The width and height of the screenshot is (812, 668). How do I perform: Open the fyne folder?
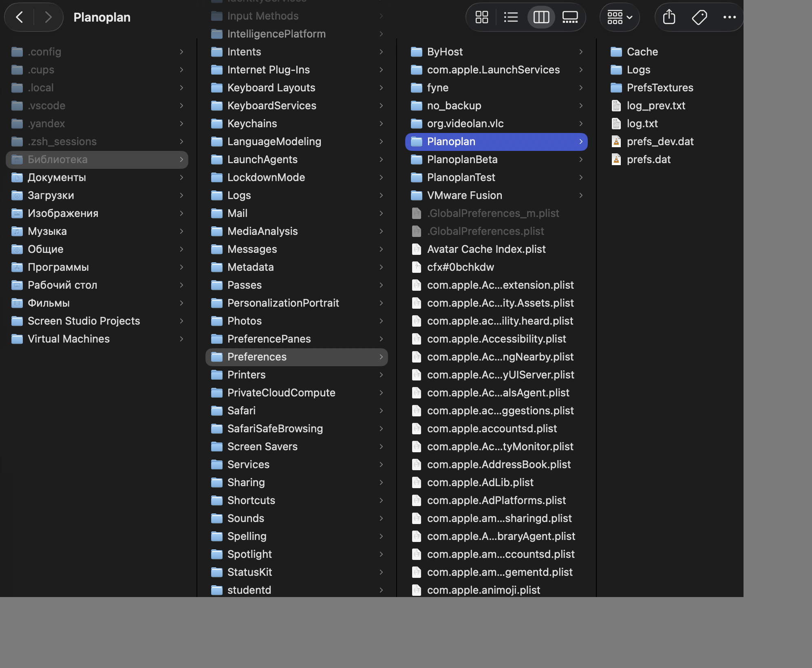coord(438,87)
